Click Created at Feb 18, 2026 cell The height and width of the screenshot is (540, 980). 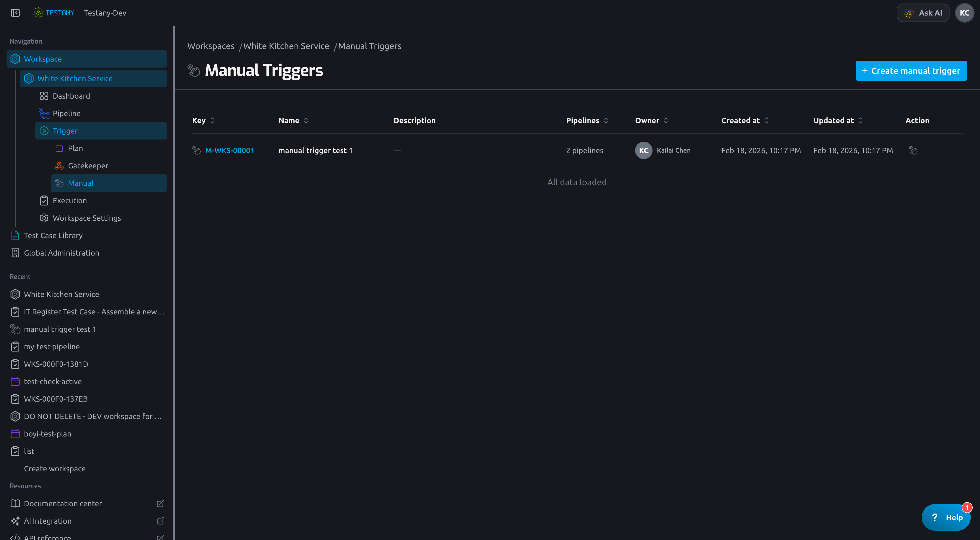761,150
